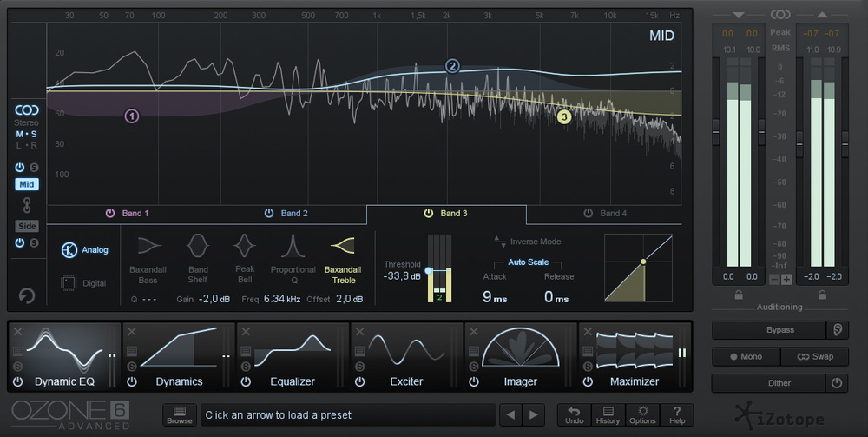Select the Side channel button
This screenshot has width=868, height=437.
click(x=27, y=226)
